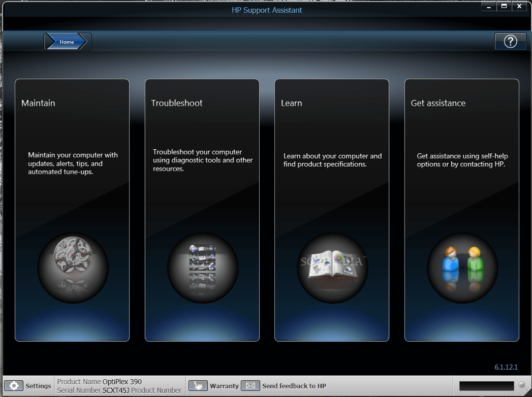Click the search input field
The height and width of the screenshot is (397, 532).
coord(487,386)
